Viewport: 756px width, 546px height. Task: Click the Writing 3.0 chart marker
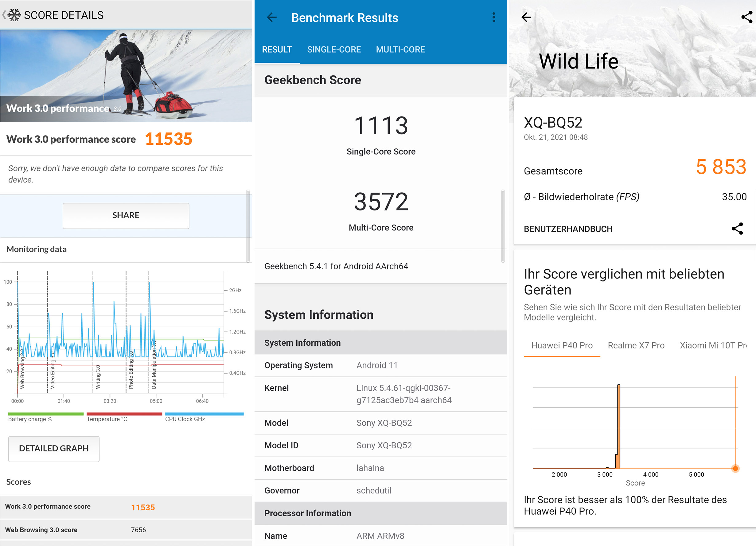coord(98,377)
